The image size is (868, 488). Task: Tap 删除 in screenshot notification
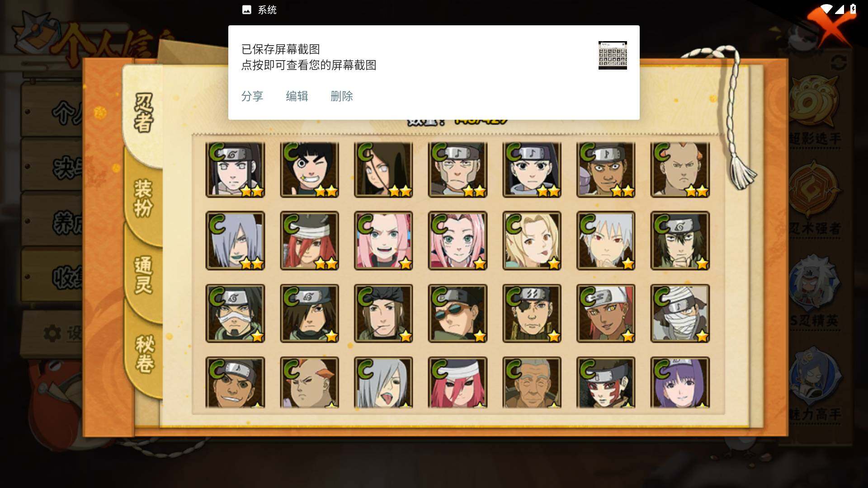(342, 96)
